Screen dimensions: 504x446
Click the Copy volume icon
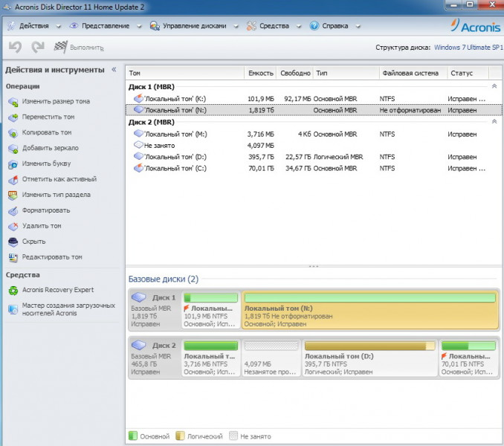coord(13,132)
